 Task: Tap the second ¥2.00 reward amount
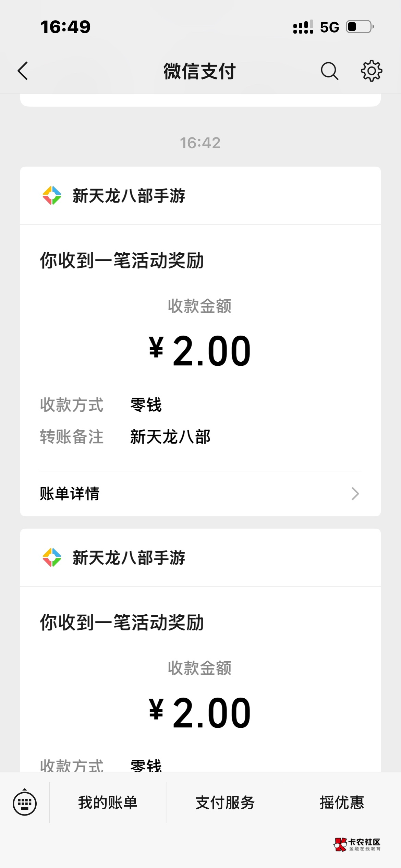[x=200, y=712]
